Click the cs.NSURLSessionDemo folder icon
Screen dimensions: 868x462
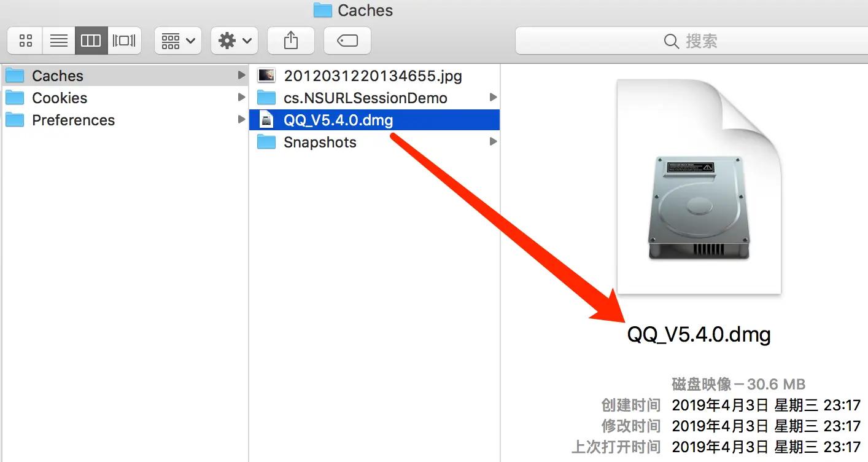point(266,98)
